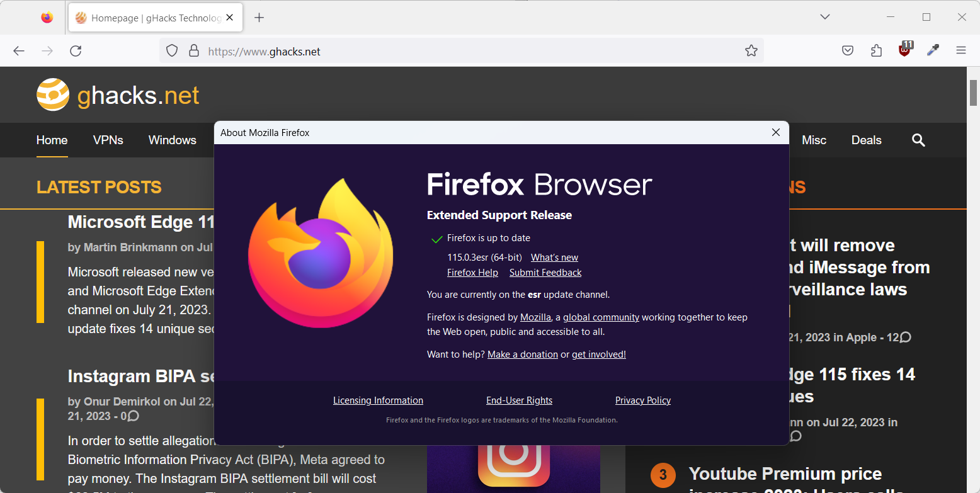Open Windows navigation item
This screenshot has height=493, width=980.
[173, 140]
